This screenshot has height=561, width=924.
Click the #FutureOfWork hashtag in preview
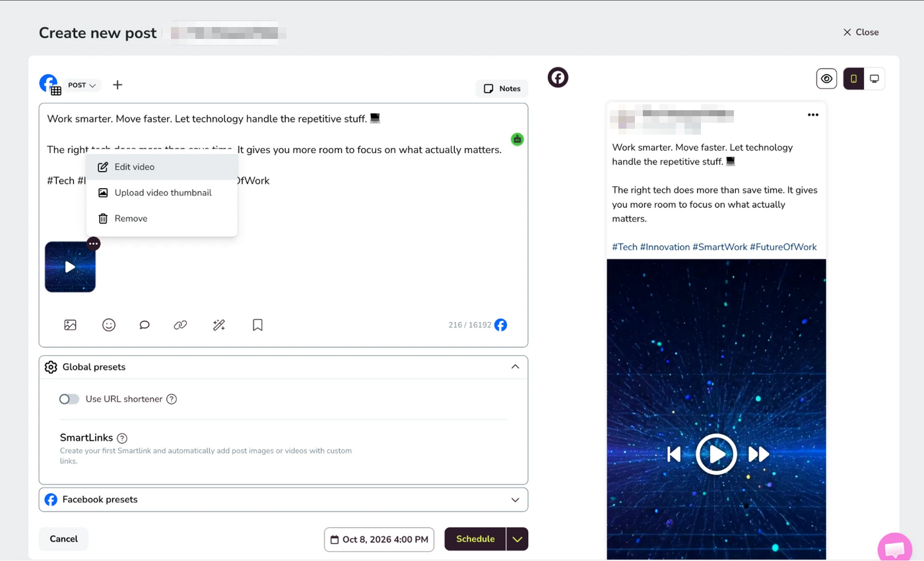[x=783, y=247]
